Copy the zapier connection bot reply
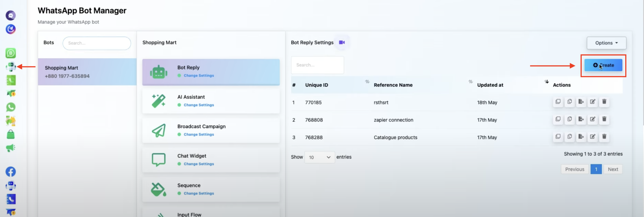Viewport: 644px width, 217px height. click(x=569, y=119)
